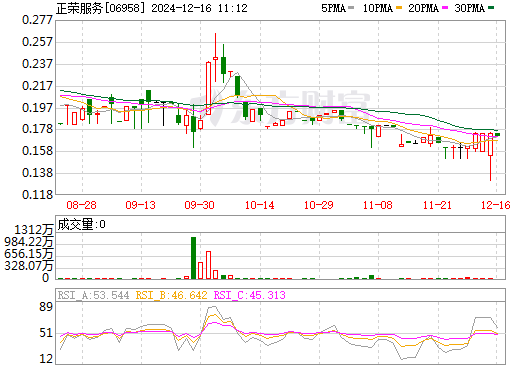The width and height of the screenshot is (520, 365).
Task: Select the 10-14 date axis label
Action: click(259, 205)
